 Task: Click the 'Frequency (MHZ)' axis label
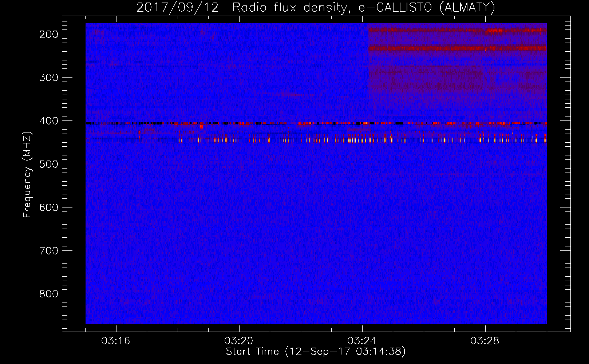(27, 174)
